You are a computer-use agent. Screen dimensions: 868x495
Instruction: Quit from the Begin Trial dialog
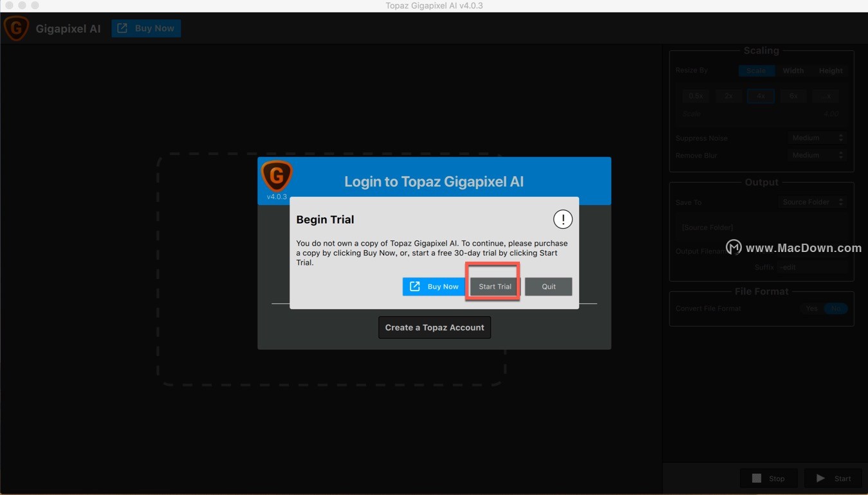pyautogui.click(x=548, y=287)
